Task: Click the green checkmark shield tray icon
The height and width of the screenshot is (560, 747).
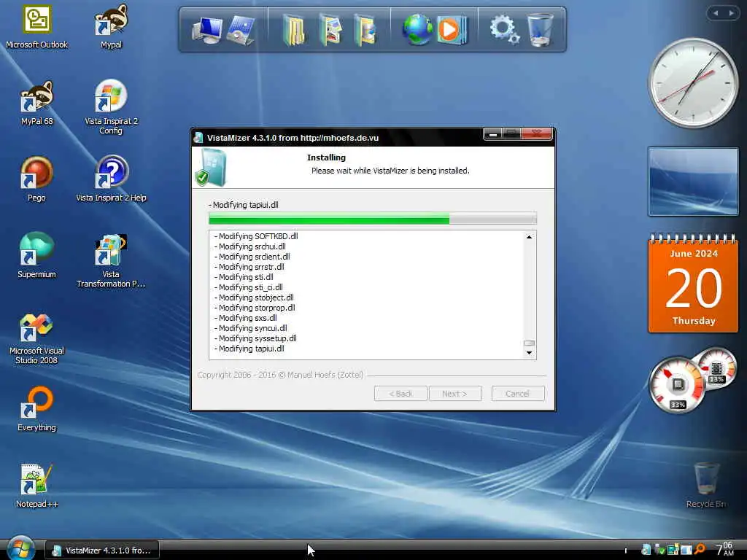Action: [659, 550]
